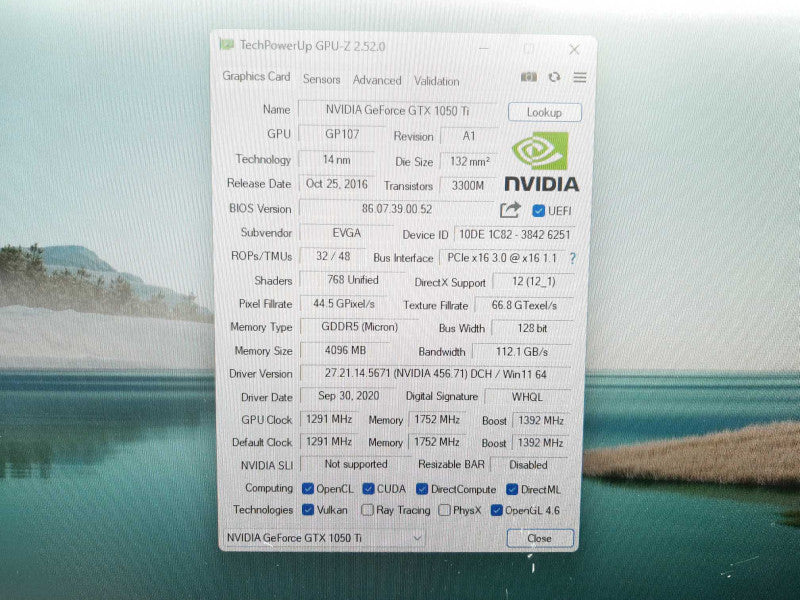
Task: Click the GPU-Z title bar app icon
Action: [x=227, y=44]
